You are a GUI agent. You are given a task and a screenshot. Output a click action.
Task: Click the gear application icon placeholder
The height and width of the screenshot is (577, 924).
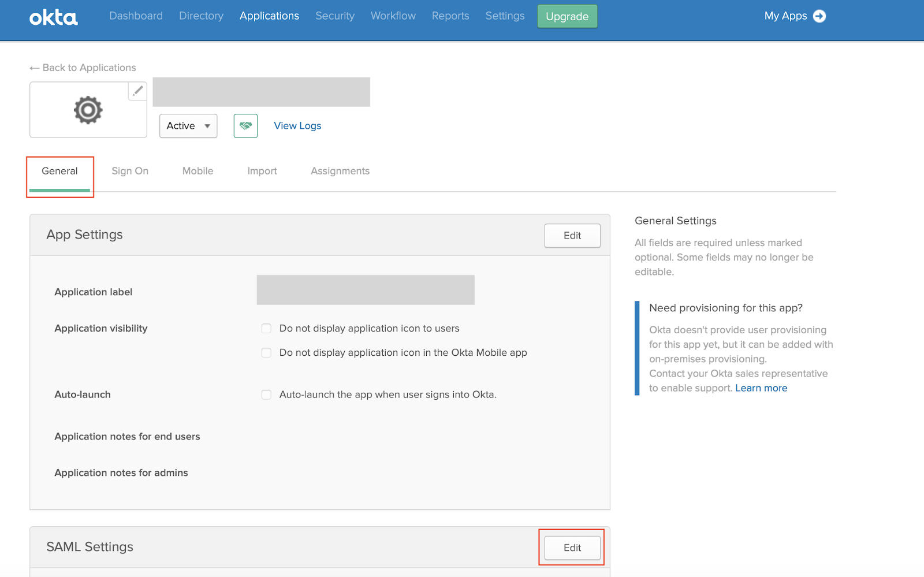(x=88, y=109)
